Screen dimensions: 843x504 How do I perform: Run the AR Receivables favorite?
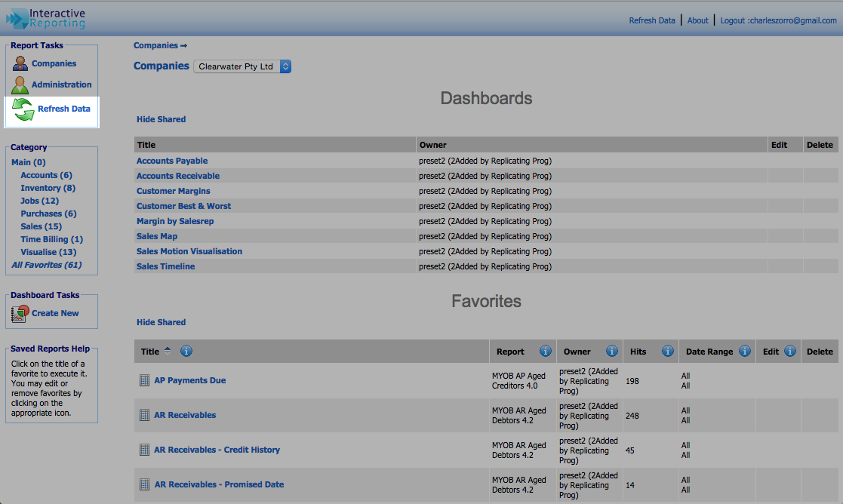point(185,415)
